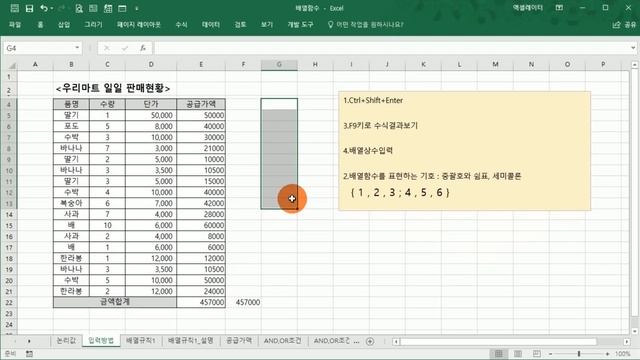Open the 데이터 (Data) ribbon tab
This screenshot has height=360, width=640.
pyautogui.click(x=211, y=24)
